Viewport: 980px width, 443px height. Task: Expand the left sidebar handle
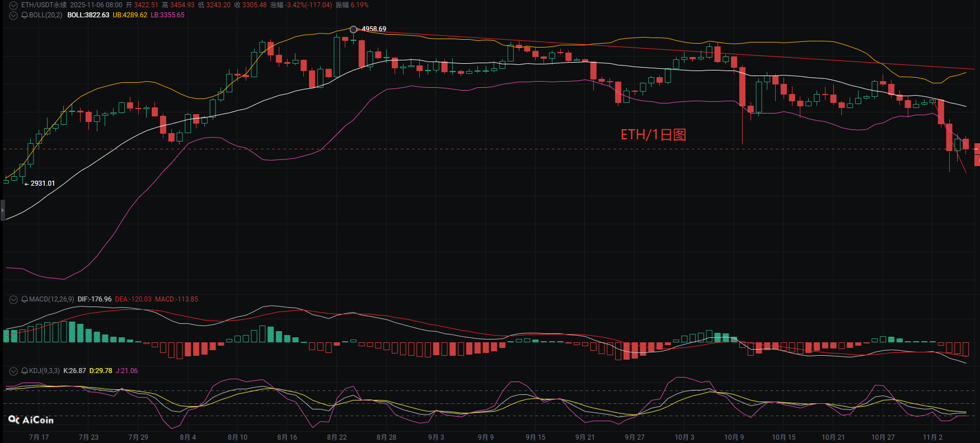pos(2,210)
